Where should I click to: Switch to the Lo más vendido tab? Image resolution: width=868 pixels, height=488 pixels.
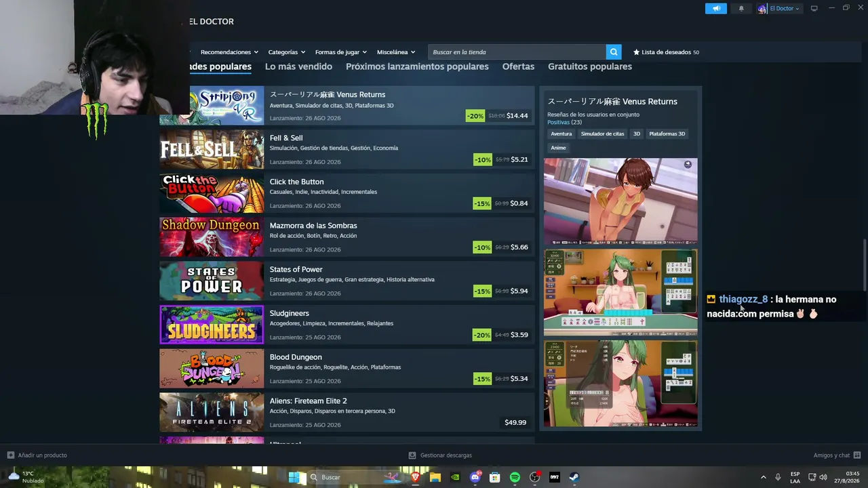coord(298,66)
